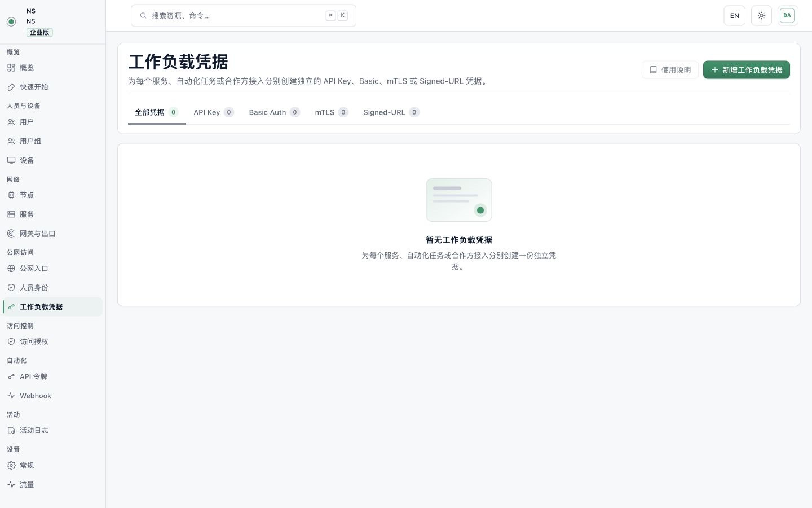Open 访问授权 access authorization
This screenshot has height=508, width=812.
pos(52,341)
